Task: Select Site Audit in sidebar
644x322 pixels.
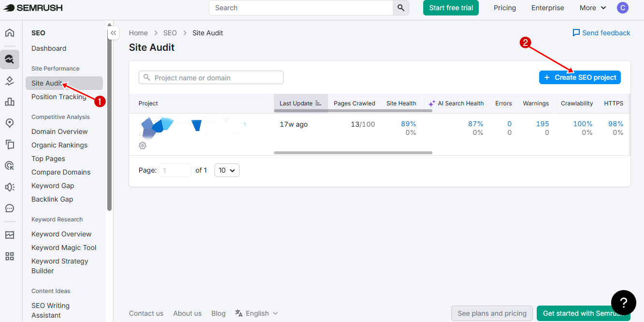Action: [x=64, y=83]
